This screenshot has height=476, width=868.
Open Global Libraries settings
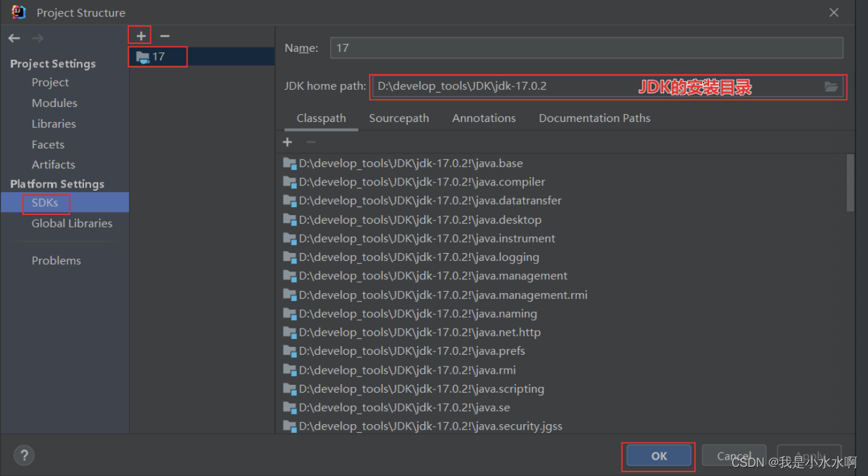click(72, 224)
